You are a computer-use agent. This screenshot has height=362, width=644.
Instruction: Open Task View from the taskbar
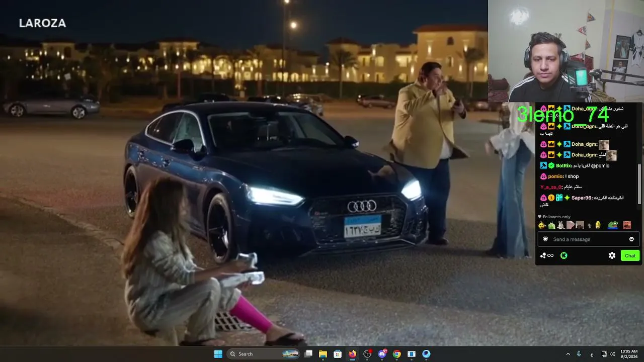tap(308, 354)
